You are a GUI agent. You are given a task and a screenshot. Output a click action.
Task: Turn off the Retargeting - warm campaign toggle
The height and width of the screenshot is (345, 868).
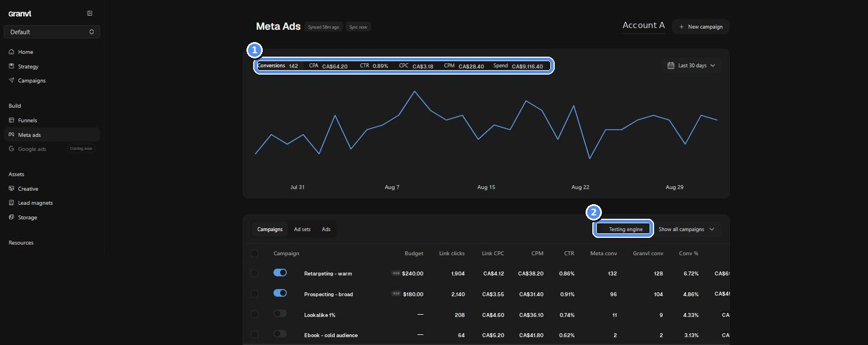(280, 272)
